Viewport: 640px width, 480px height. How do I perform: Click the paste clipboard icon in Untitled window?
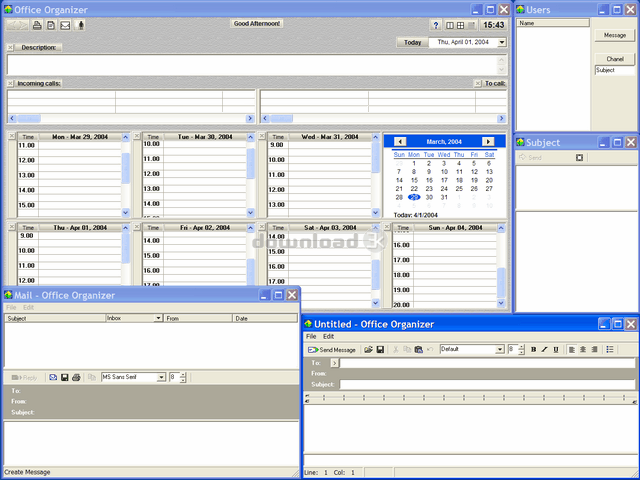tap(418, 349)
